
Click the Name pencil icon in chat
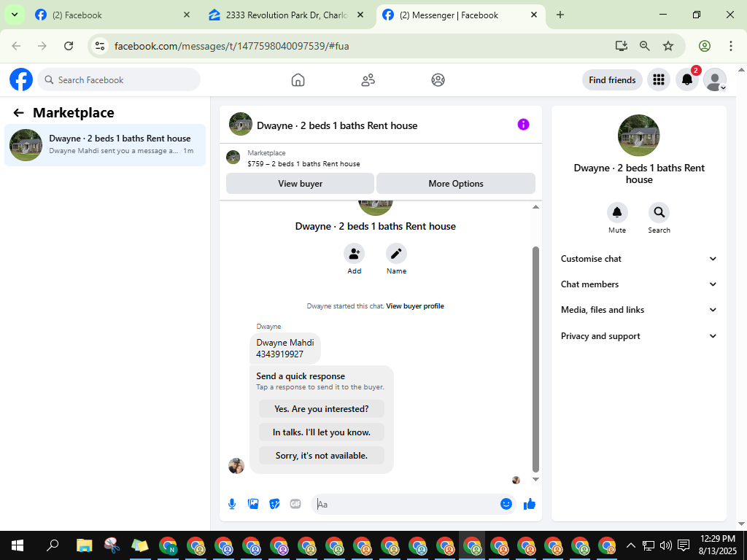(396, 254)
